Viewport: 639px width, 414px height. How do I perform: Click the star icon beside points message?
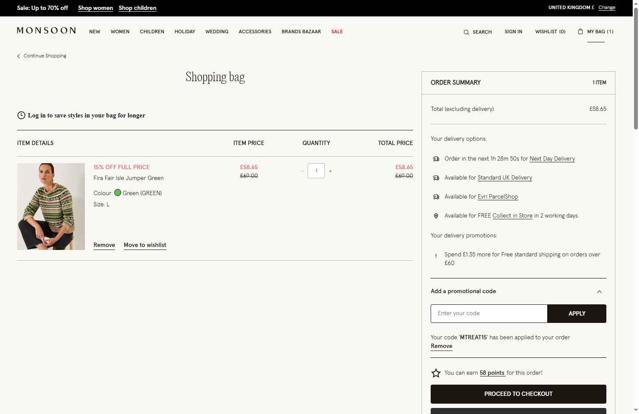436,373
